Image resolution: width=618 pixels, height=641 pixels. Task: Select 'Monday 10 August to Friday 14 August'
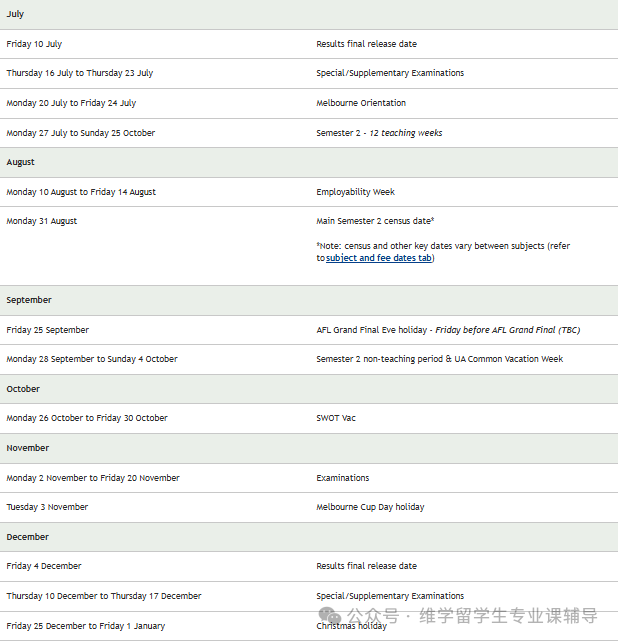[81, 192]
